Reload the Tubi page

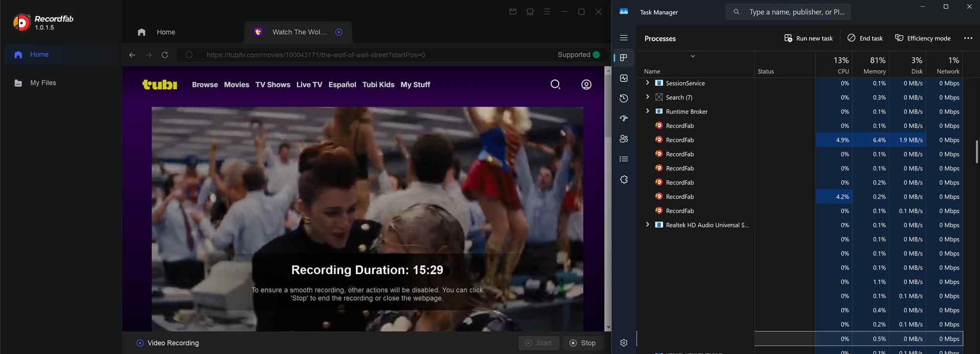[165, 55]
